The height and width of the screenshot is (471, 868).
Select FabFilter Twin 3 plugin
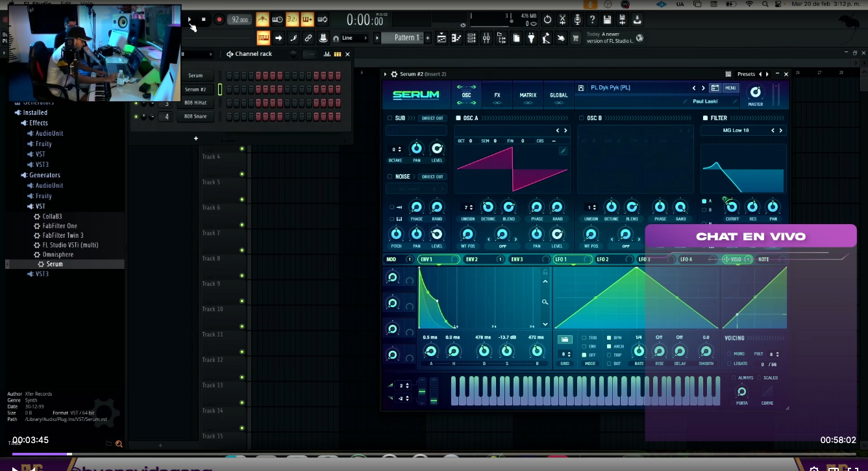click(x=63, y=235)
